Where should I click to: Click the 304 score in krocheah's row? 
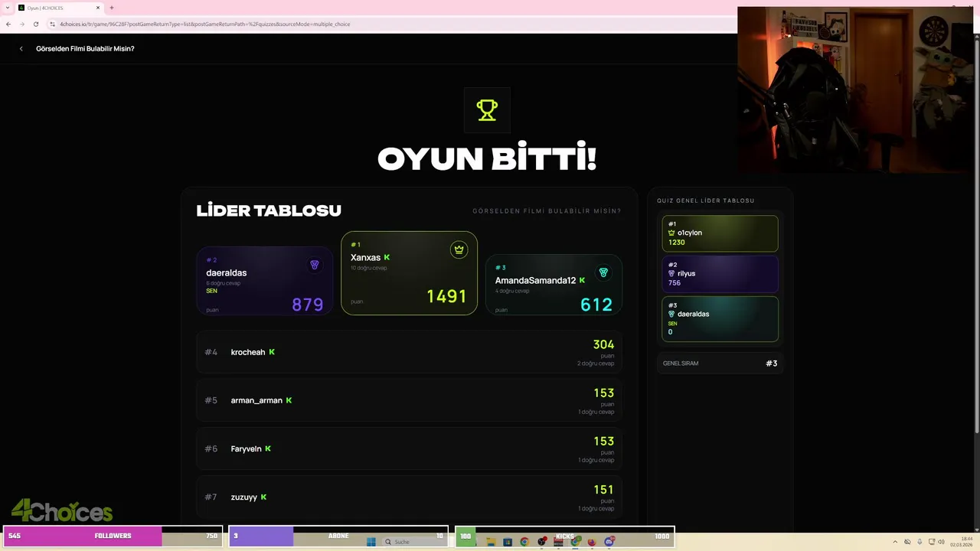(603, 345)
